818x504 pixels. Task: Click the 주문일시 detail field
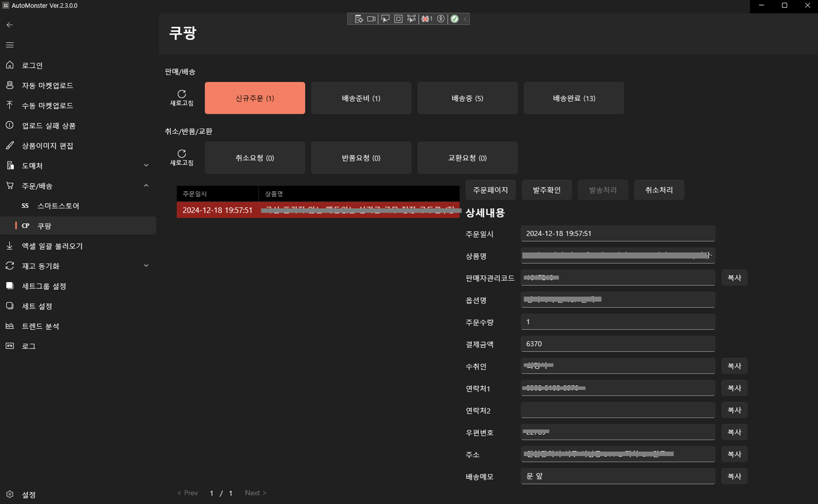point(618,234)
